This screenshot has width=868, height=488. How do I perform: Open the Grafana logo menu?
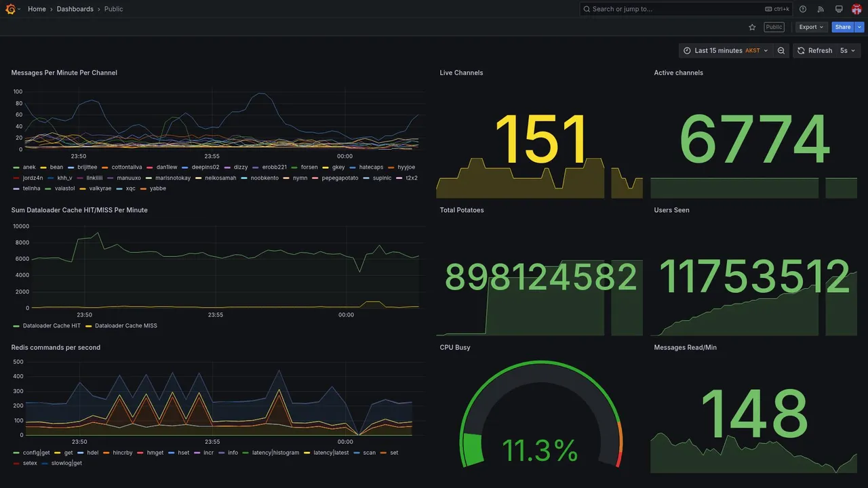click(10, 9)
